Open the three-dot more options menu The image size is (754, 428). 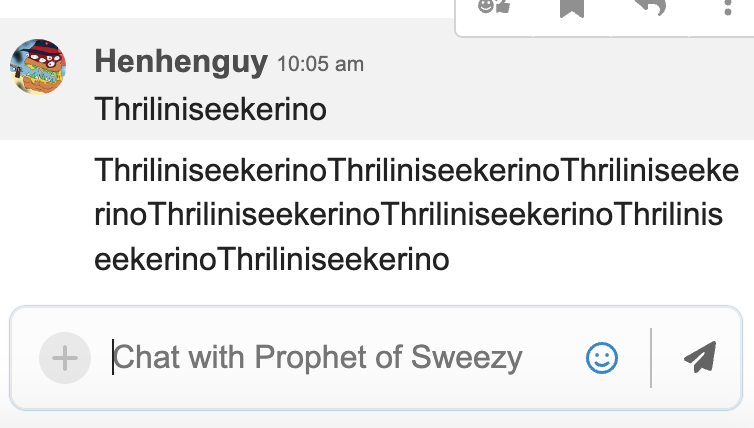point(727,7)
